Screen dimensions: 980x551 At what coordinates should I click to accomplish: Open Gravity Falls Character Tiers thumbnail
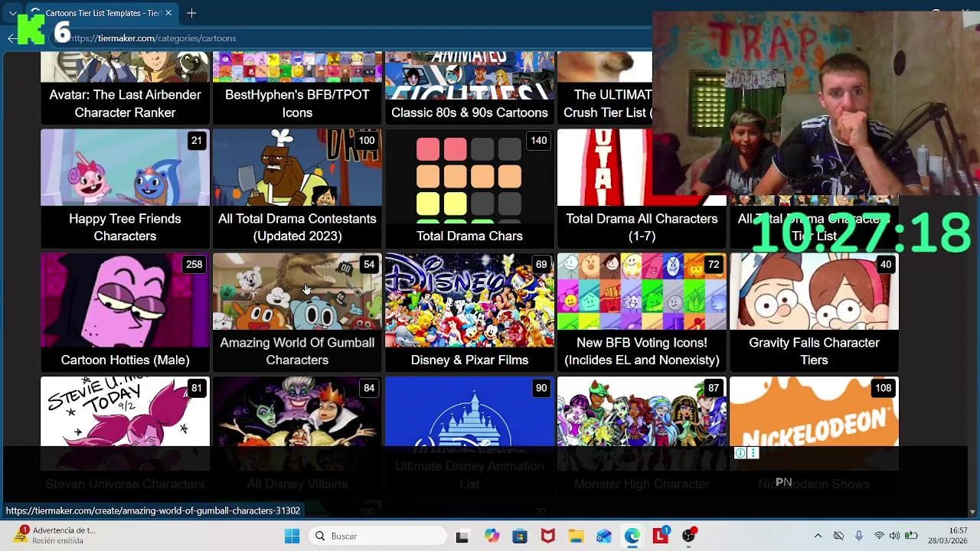tap(814, 292)
